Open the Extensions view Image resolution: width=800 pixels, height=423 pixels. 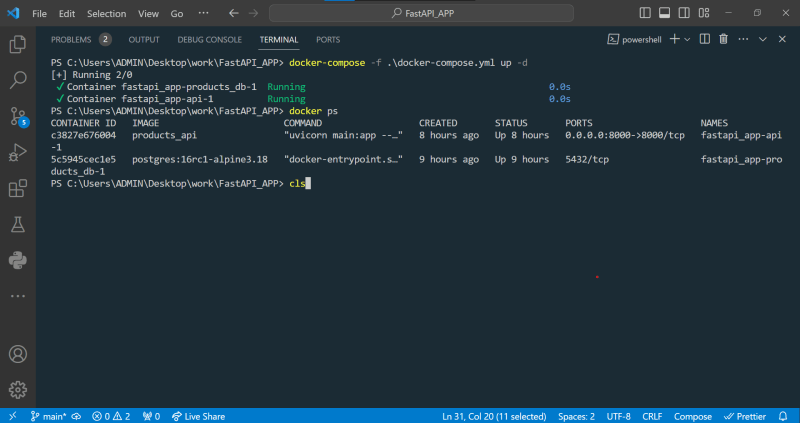pos(18,188)
